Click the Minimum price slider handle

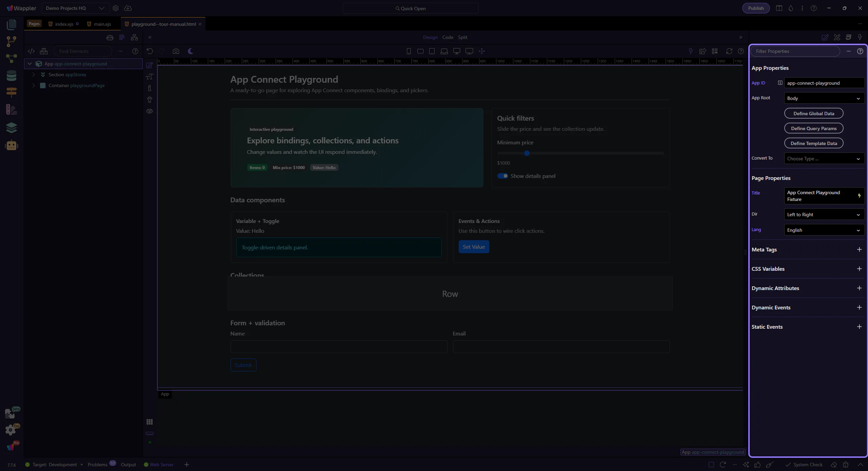tap(527, 153)
